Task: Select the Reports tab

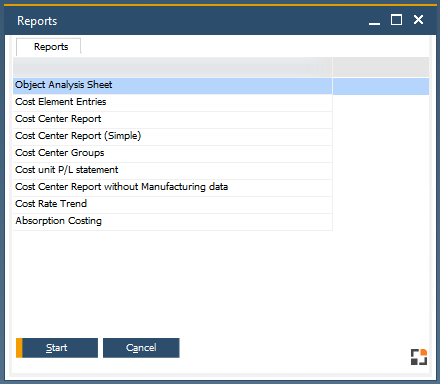Action: click(49, 47)
